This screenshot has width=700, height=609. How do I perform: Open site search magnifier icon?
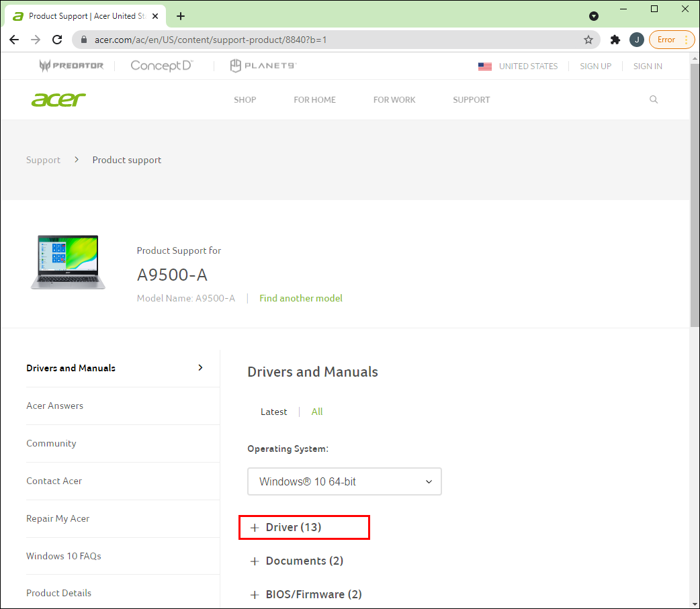[653, 99]
